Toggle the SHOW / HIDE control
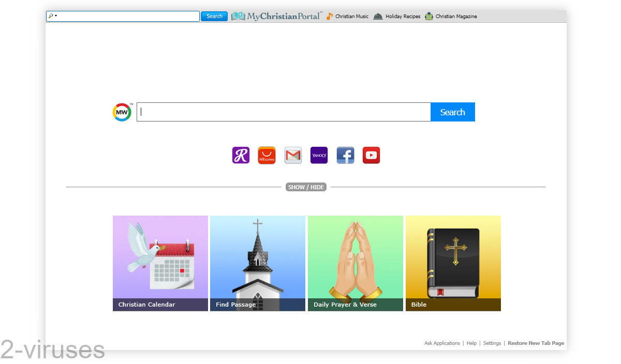 click(x=306, y=187)
